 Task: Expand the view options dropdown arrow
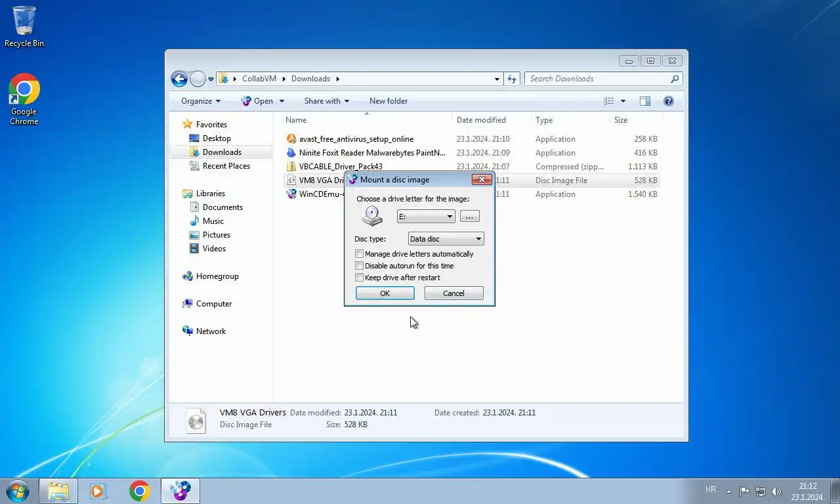pos(623,101)
